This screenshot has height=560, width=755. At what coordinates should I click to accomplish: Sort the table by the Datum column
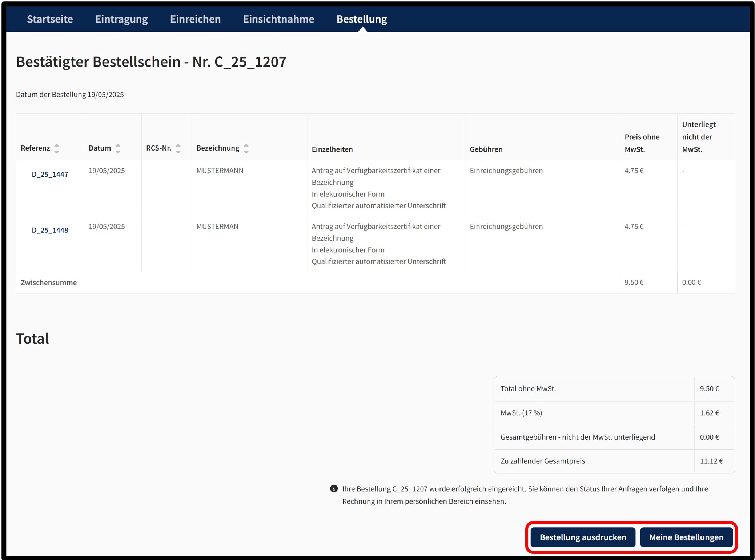[118, 148]
